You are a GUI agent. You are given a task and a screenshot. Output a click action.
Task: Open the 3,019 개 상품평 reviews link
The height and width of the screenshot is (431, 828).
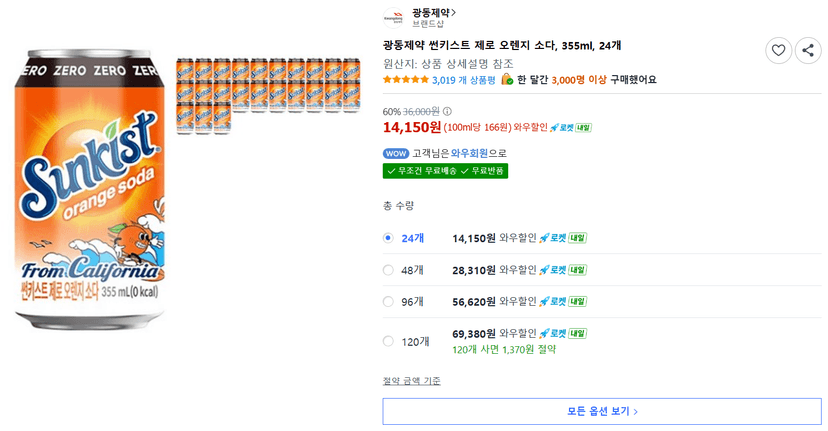coord(463,80)
